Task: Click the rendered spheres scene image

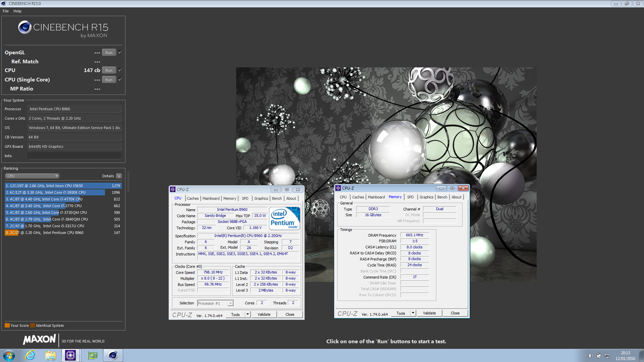Action: coord(386,174)
